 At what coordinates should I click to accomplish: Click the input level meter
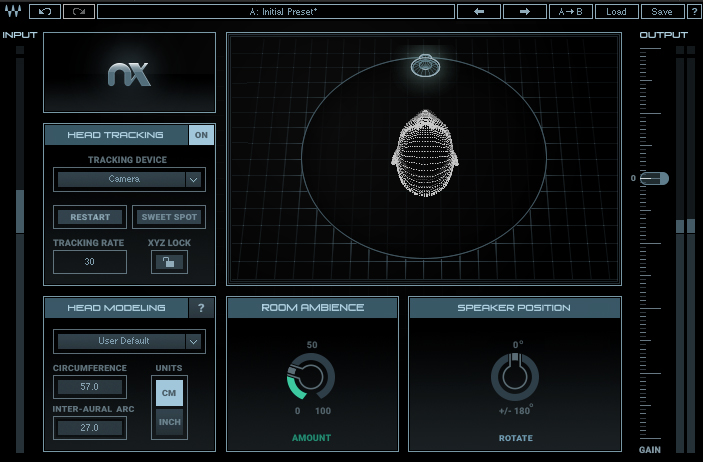(x=20, y=249)
